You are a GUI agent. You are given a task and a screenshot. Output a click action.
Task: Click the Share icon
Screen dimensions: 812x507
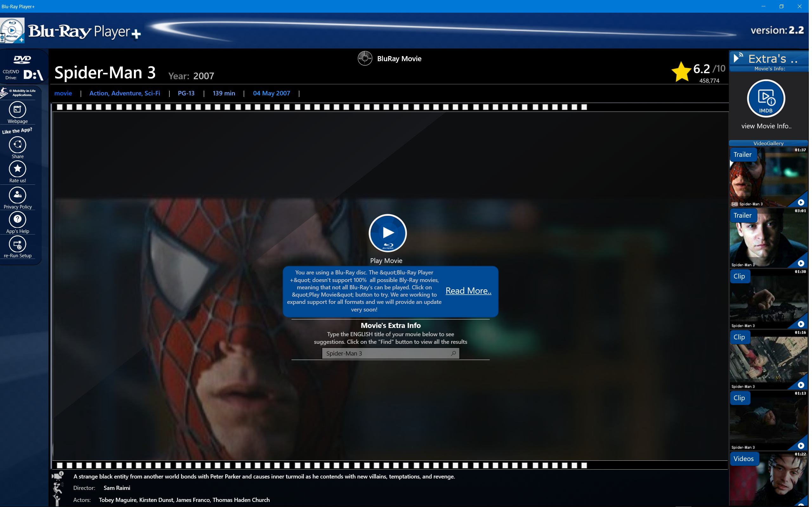(17, 145)
